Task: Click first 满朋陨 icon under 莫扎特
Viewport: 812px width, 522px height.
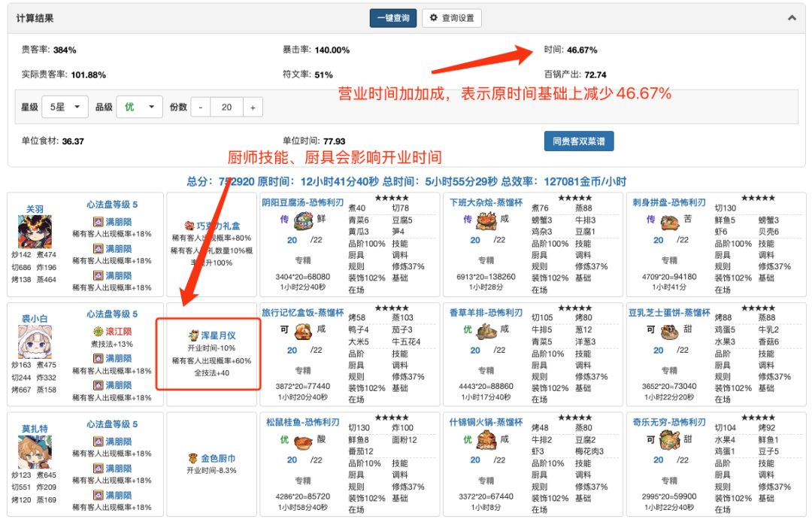Action: (x=98, y=442)
